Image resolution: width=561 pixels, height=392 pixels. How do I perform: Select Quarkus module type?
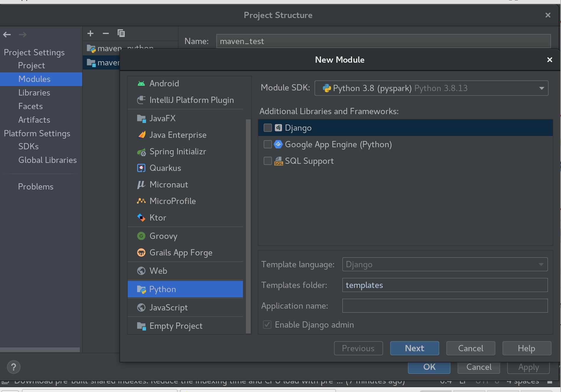coord(185,168)
